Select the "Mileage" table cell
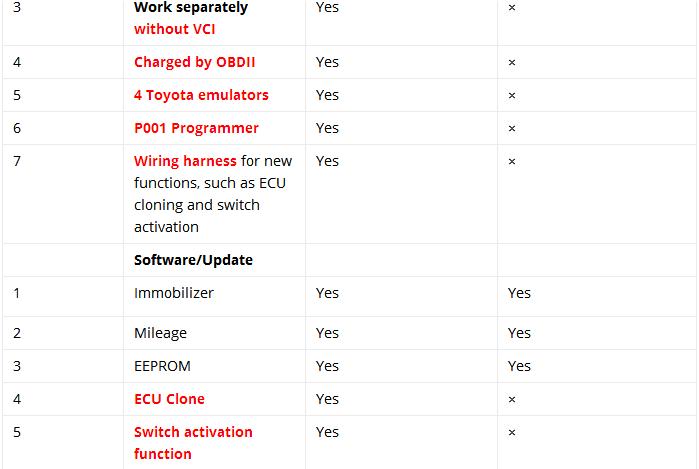This screenshot has width=699, height=469. coord(160,333)
